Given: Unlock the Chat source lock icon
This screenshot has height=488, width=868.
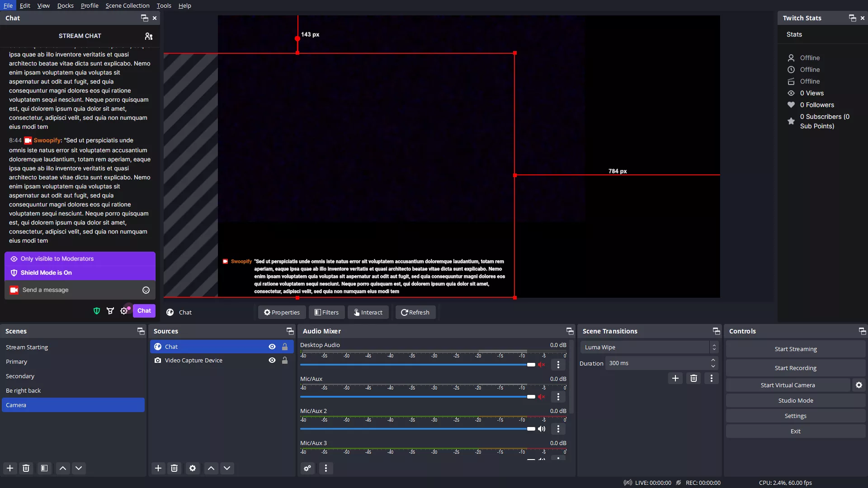Looking at the screenshot, I should coord(285,347).
